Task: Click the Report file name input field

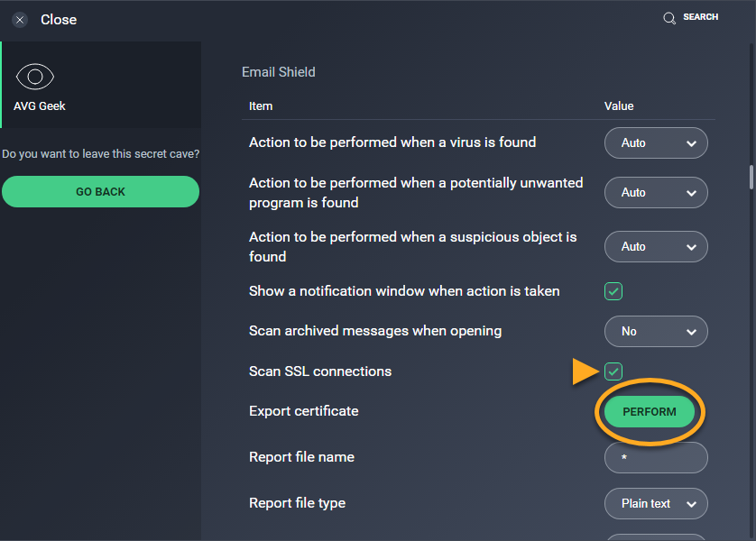Action: click(x=656, y=457)
